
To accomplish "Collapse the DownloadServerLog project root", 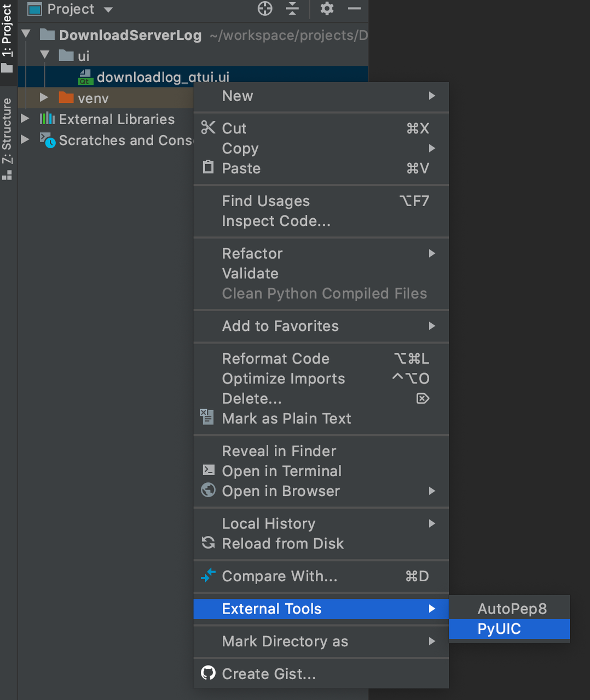I will pos(26,34).
